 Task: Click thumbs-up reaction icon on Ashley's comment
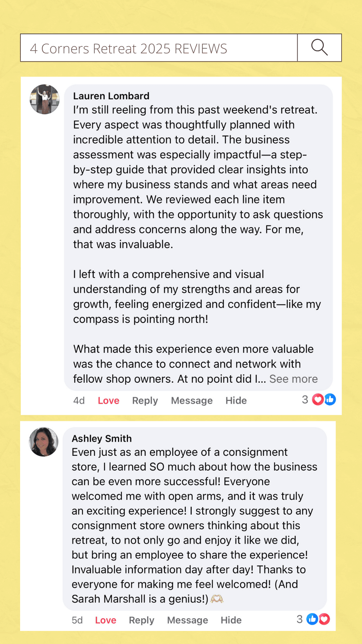tap(312, 619)
